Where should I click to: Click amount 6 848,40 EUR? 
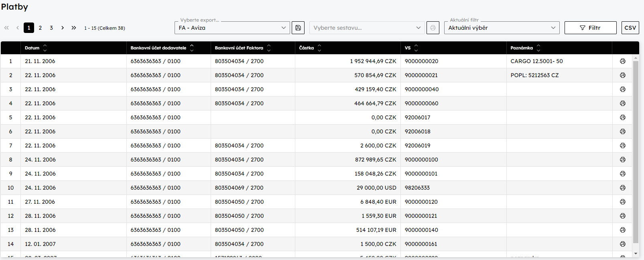pyautogui.click(x=378, y=202)
